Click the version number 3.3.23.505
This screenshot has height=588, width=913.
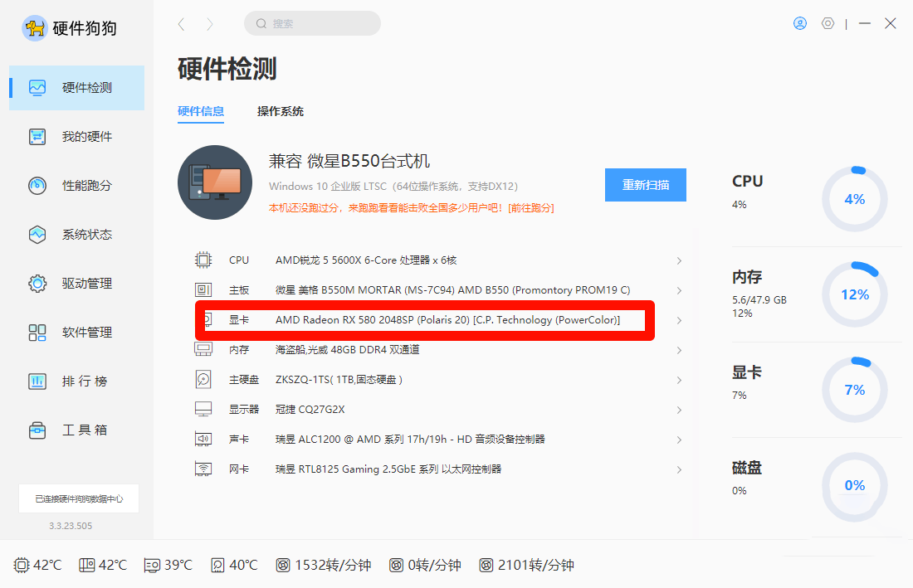[x=71, y=526]
